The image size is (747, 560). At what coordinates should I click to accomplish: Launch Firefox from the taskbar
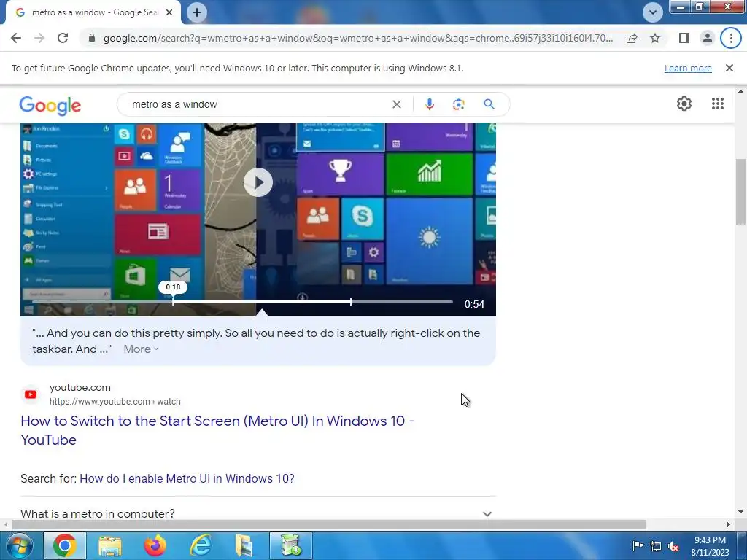click(155, 545)
